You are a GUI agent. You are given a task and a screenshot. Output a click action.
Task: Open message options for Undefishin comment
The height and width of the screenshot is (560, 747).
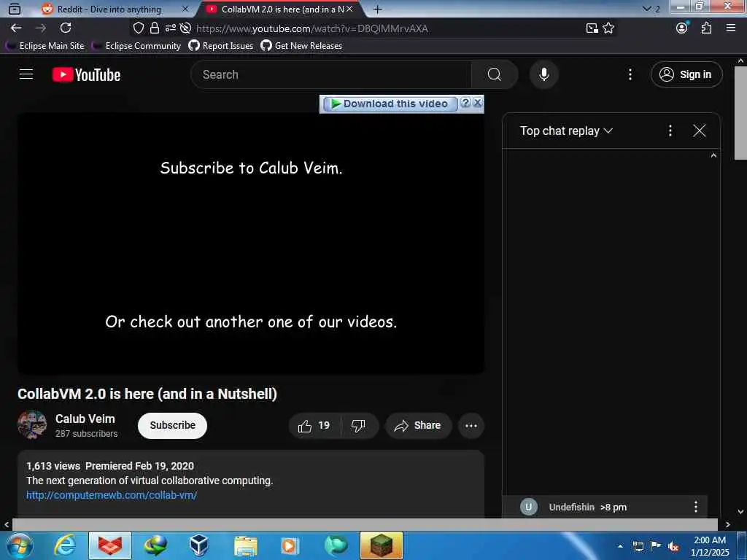[695, 507]
